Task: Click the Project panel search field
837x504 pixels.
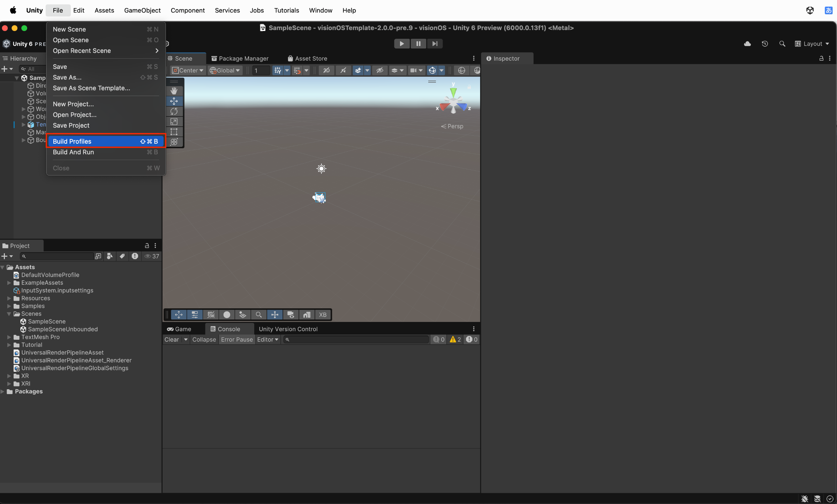Action: (x=56, y=256)
